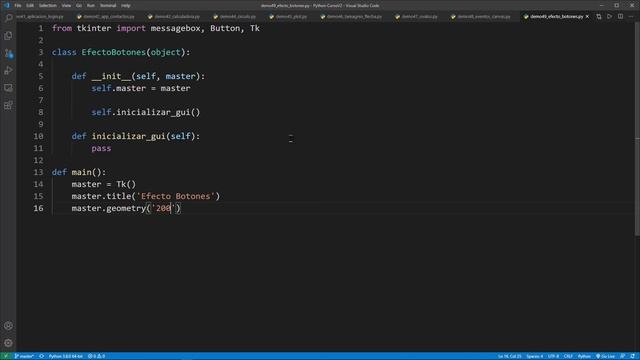640x360 pixels.
Task: Open the Run and Debug view
Action: (8, 71)
